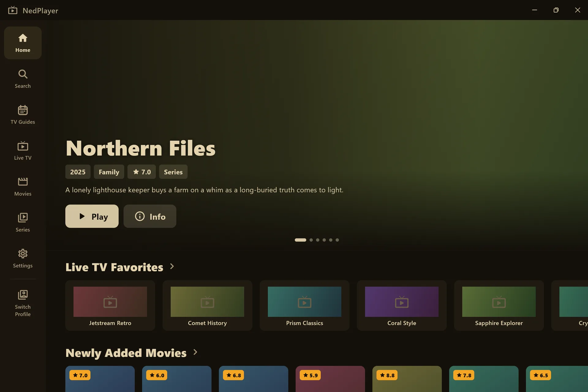Screen dimensions: 588x392
Task: Click the hero 7.0 star rating tag
Action: tap(141, 172)
